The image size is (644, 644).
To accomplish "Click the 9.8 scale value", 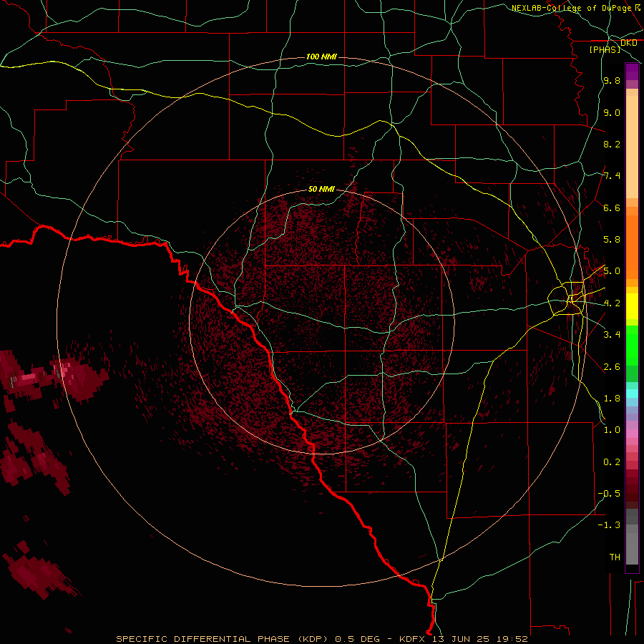I will 612,80.
